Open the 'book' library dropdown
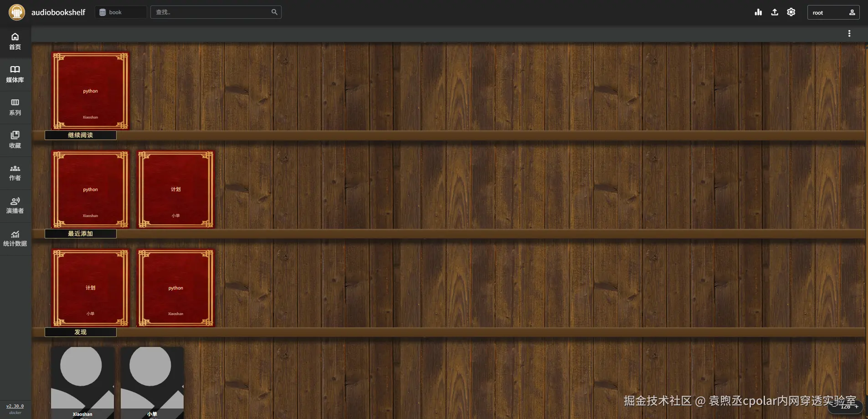This screenshot has width=868, height=419. click(121, 12)
